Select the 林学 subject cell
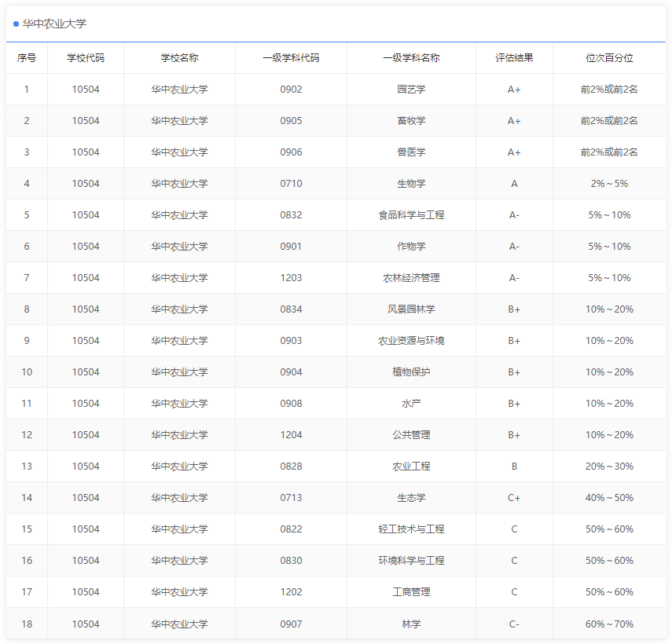672x644 pixels. 411,624
